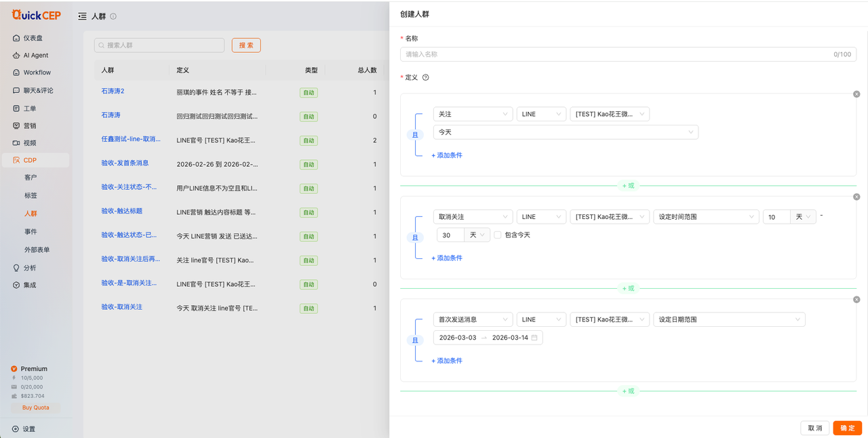
Task: Open the 石涛涛2 segment link
Action: point(113,91)
